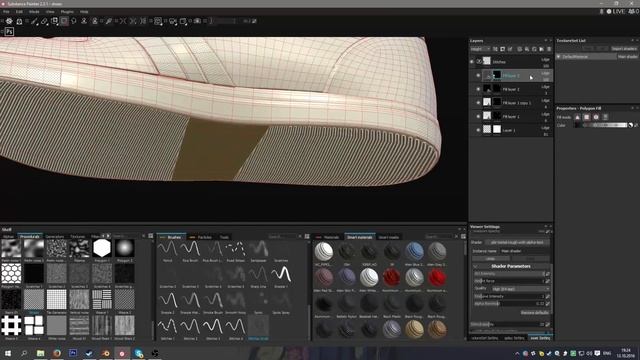Open the Shader dropdown in Viewer Settings

[x=517, y=242]
